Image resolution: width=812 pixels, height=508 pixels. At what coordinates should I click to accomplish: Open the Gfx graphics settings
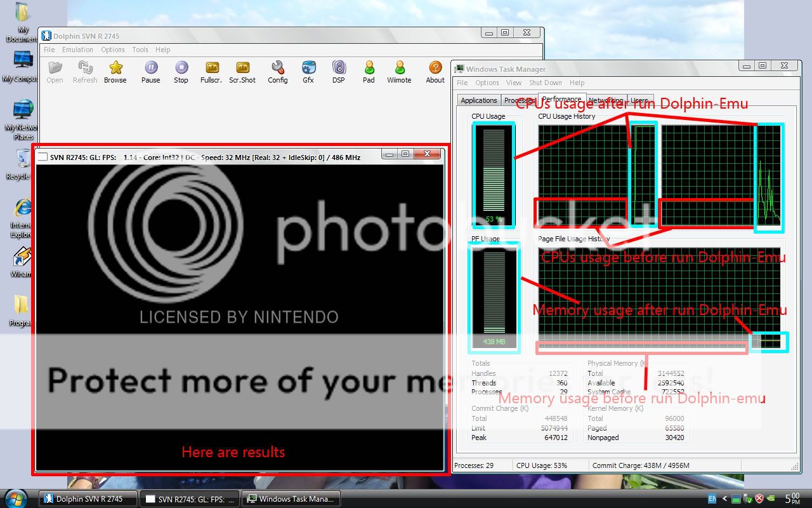(308, 70)
